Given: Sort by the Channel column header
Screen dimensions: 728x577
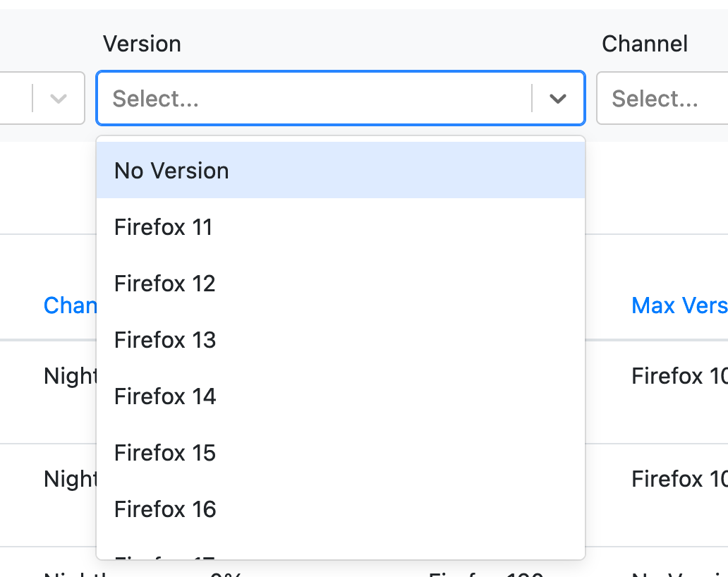Looking at the screenshot, I should (x=70, y=305).
